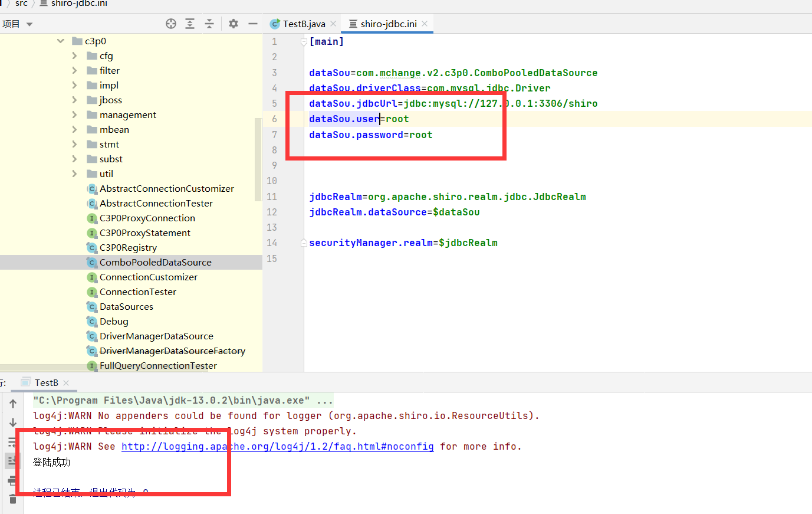This screenshot has height=514, width=812.
Task: Place cursor on dataSou.password=root line
Action: pyautogui.click(x=371, y=135)
